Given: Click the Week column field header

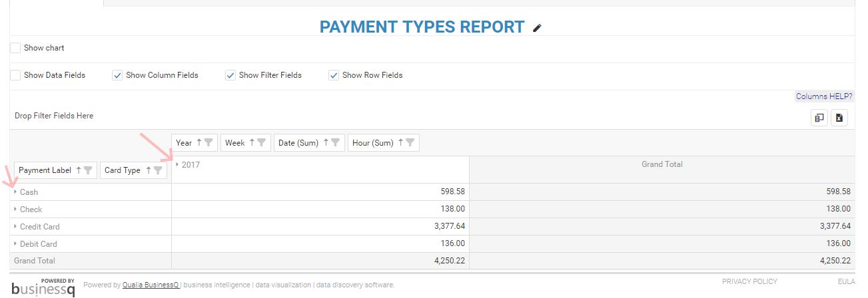Looking at the screenshot, I should pyautogui.click(x=245, y=142).
